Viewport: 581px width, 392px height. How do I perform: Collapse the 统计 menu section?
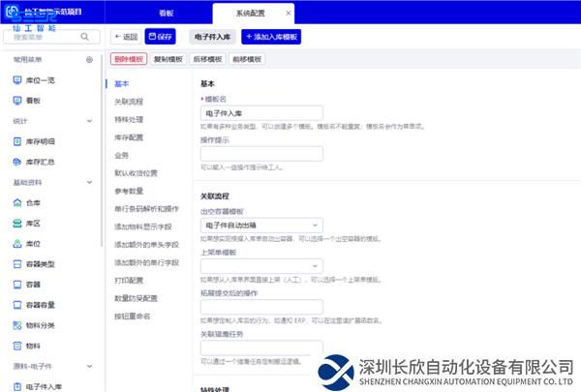[90, 121]
